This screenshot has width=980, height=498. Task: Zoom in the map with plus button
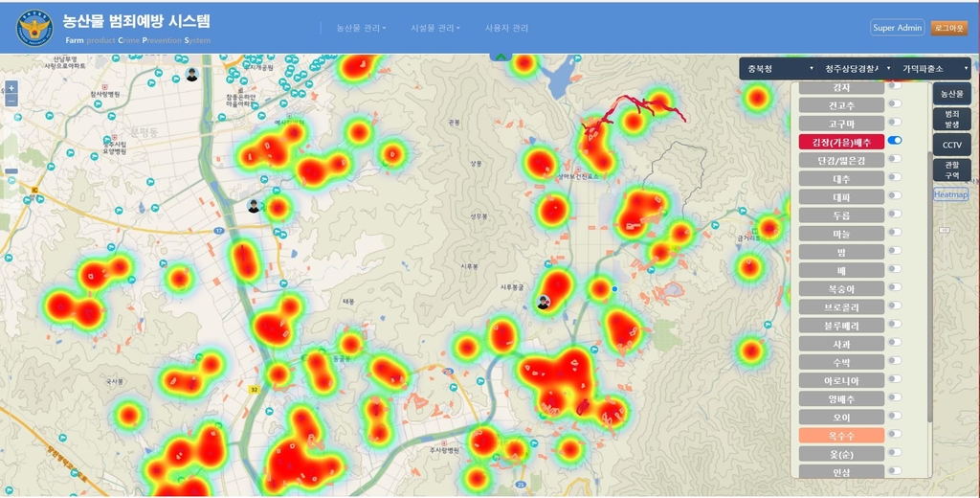pyautogui.click(x=11, y=87)
